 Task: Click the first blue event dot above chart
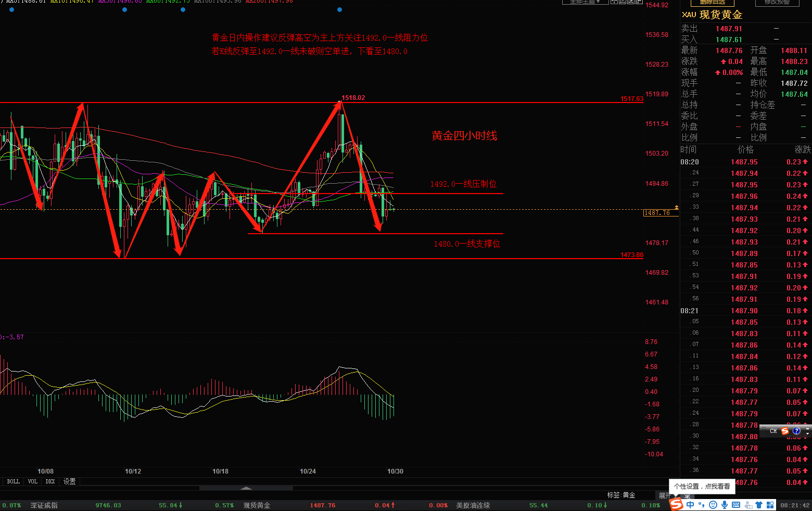(12, 9)
